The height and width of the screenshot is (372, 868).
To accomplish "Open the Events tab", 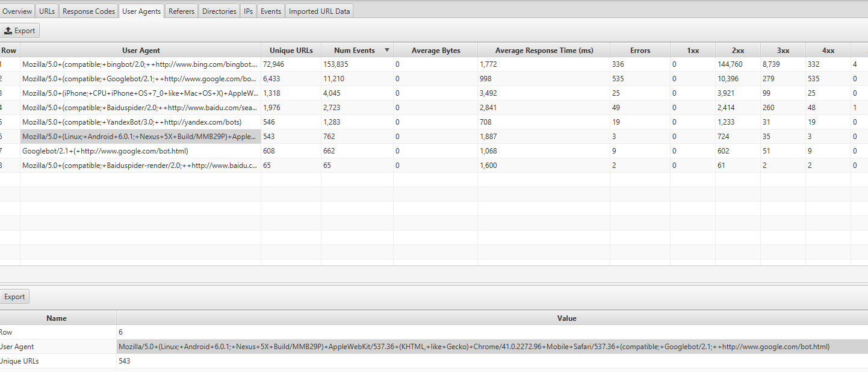I will (x=271, y=11).
